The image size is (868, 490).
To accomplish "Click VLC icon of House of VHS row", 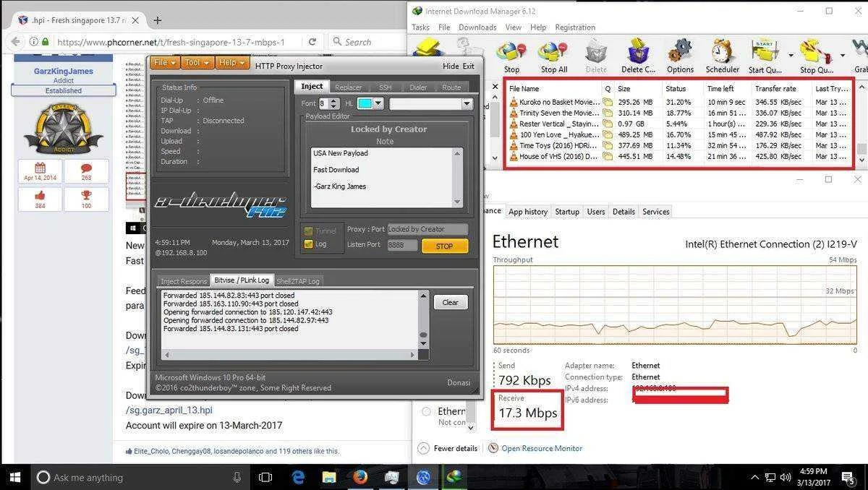I will click(x=514, y=156).
